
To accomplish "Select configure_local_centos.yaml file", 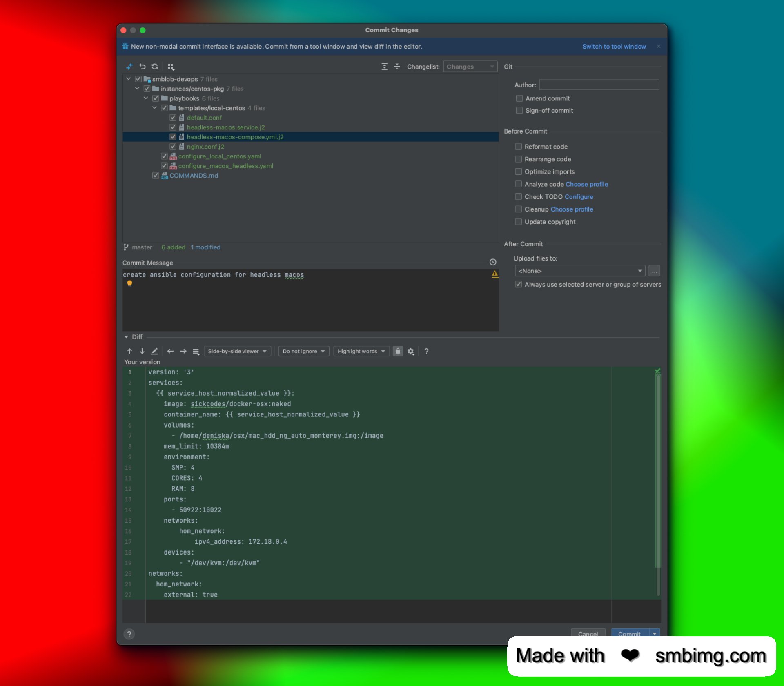I will click(220, 156).
